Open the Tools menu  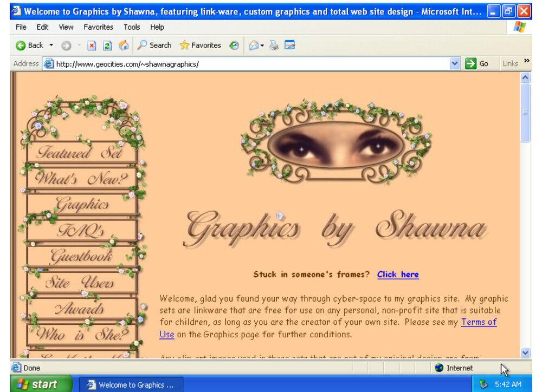click(132, 27)
